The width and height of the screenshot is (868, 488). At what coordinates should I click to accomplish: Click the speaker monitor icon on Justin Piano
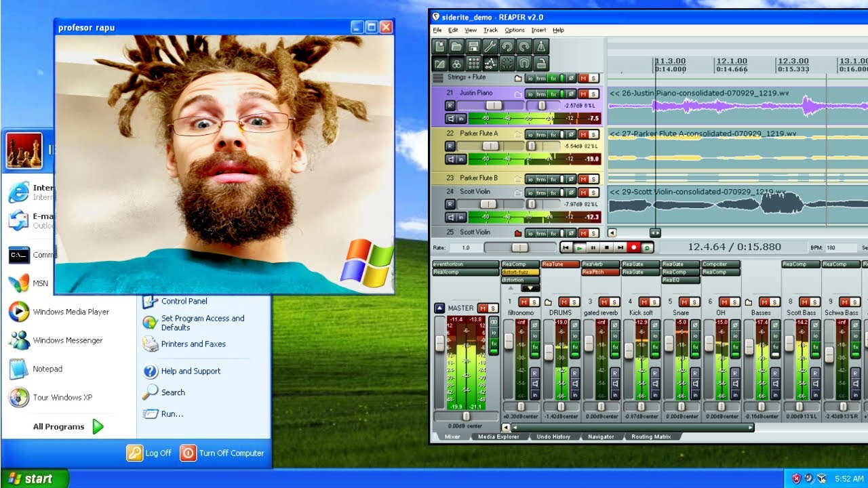point(450,119)
